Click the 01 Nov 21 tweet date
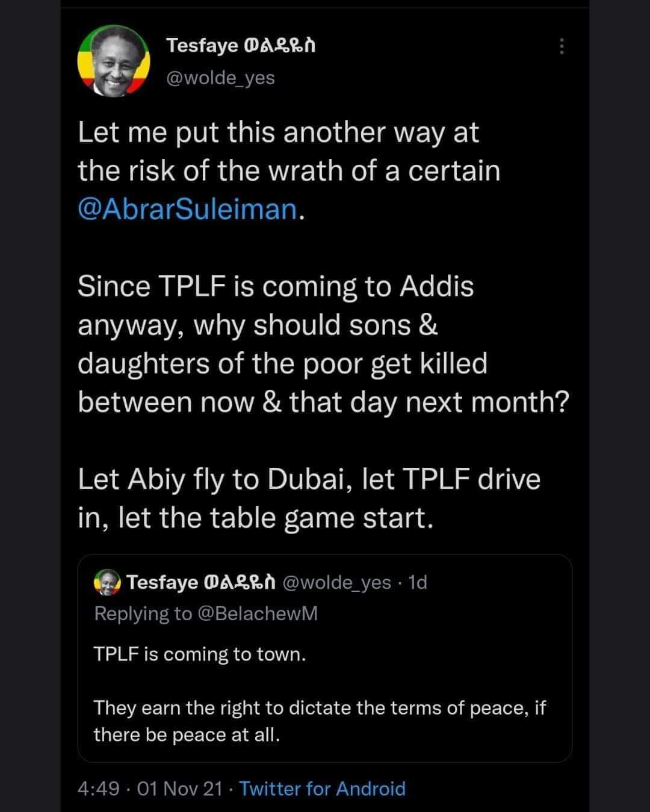Image resolution: width=650 pixels, height=812 pixels. tap(180, 789)
